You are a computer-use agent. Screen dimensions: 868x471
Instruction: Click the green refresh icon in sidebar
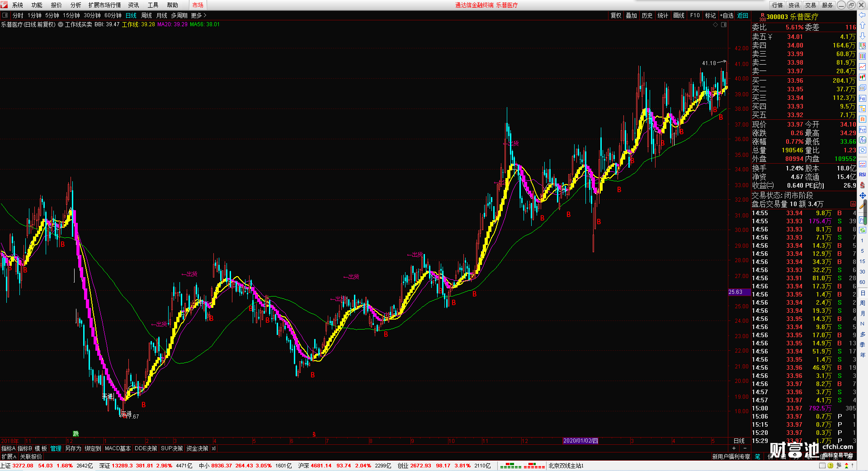point(863,230)
